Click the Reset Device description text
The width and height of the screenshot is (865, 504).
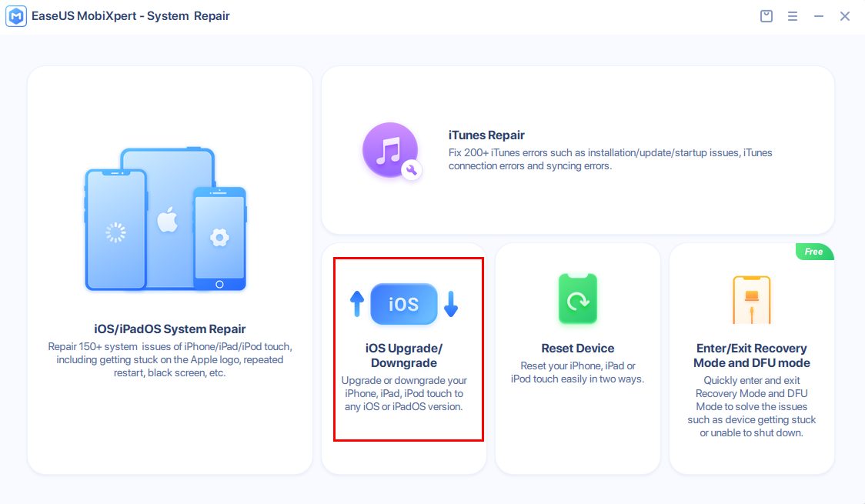coord(578,372)
